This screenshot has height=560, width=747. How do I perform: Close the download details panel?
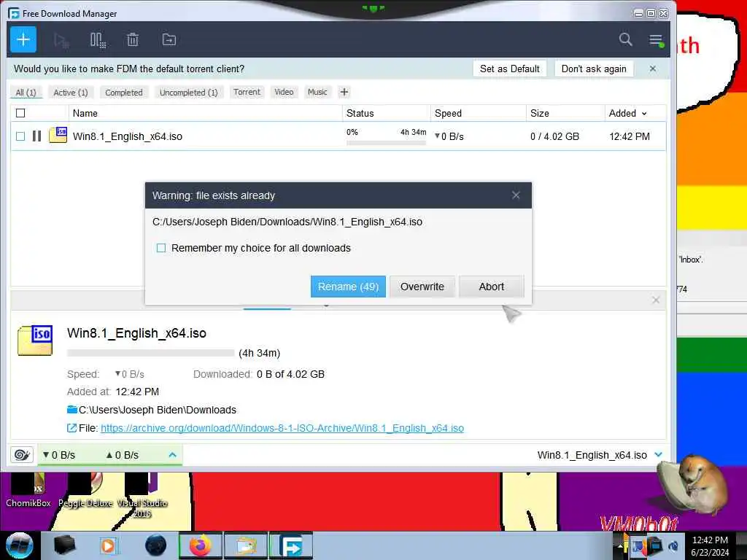(656, 300)
